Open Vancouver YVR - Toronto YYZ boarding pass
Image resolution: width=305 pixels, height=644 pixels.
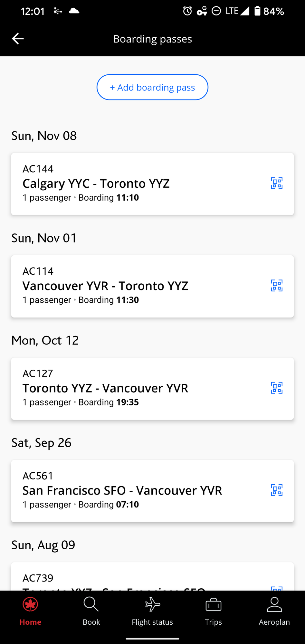pyautogui.click(x=152, y=286)
